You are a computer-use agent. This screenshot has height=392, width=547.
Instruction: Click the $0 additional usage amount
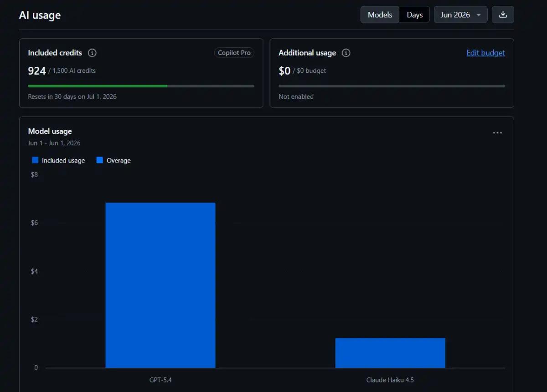click(x=284, y=71)
